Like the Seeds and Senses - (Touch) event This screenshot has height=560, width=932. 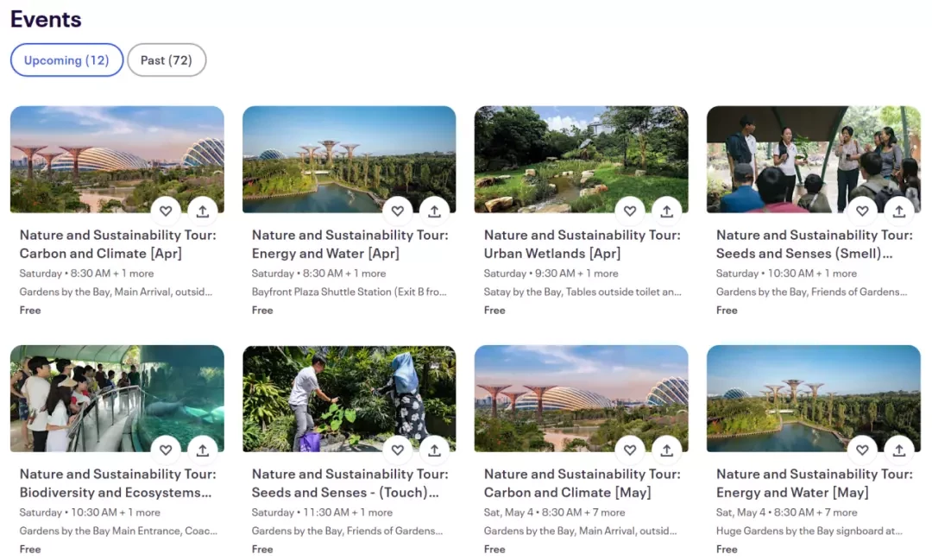(x=398, y=450)
